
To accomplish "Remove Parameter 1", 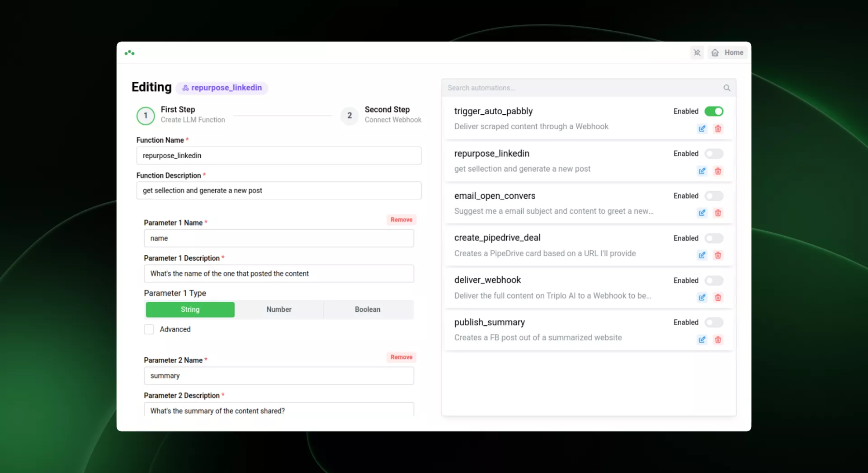I will point(401,220).
